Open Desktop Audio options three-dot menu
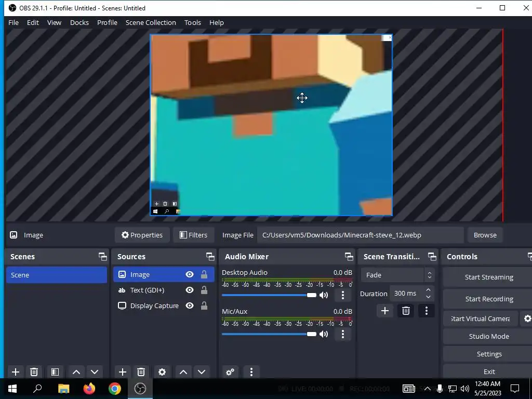This screenshot has width=532, height=399. (x=343, y=295)
